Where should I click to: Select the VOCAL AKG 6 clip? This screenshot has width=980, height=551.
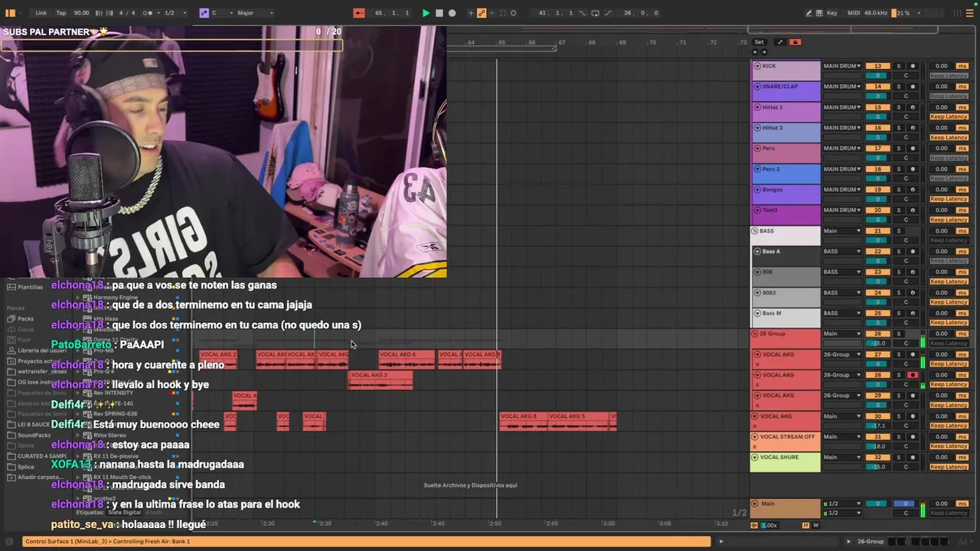[x=407, y=360]
